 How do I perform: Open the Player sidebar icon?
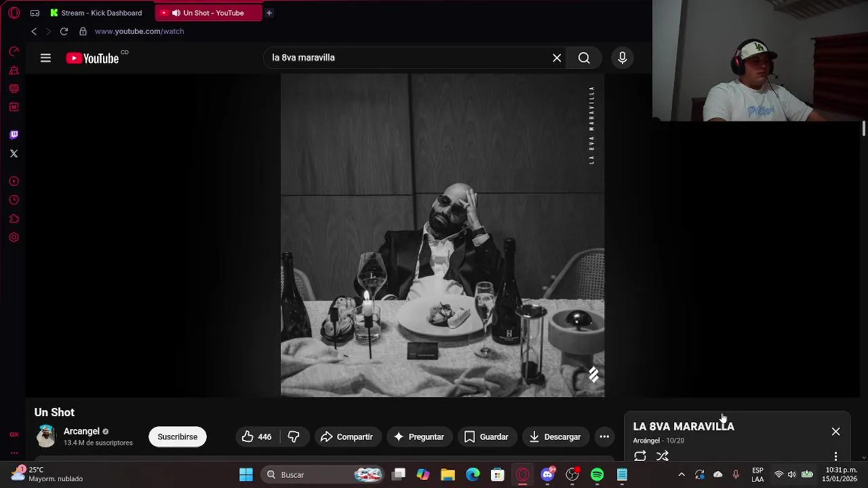tap(14, 182)
